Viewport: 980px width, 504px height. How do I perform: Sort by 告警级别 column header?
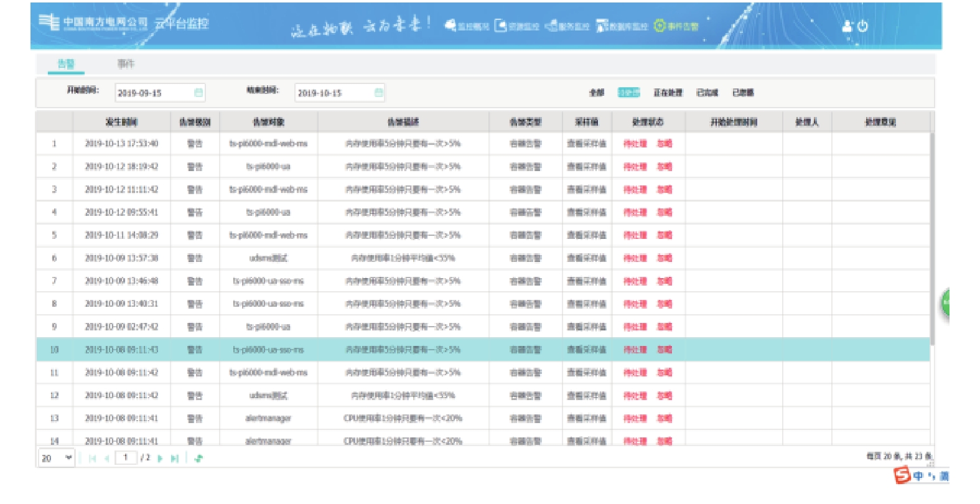pyautogui.click(x=195, y=122)
